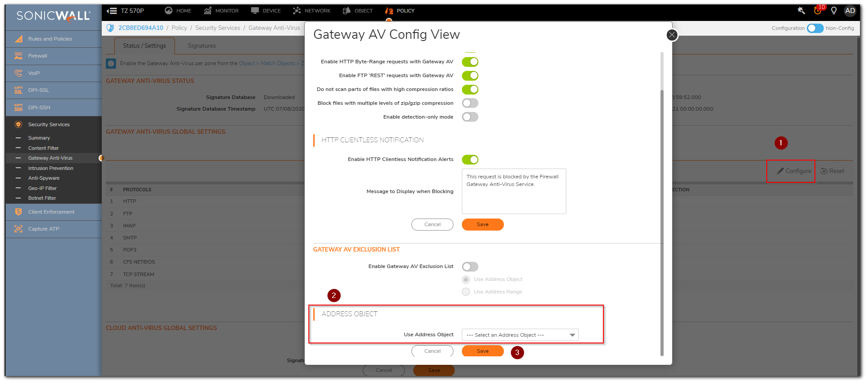Viewport: 868px width, 384px height.
Task: Click the Reset circular arrow icon
Action: click(824, 171)
